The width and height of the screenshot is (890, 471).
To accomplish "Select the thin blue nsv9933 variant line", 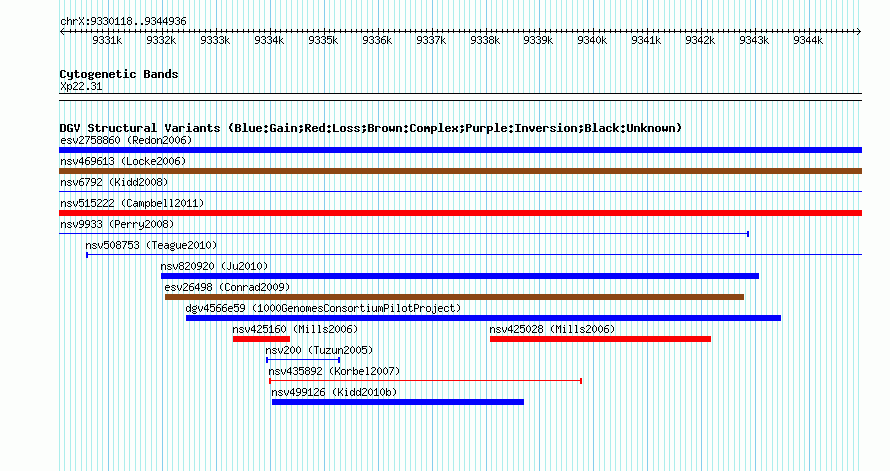I will click(404, 234).
